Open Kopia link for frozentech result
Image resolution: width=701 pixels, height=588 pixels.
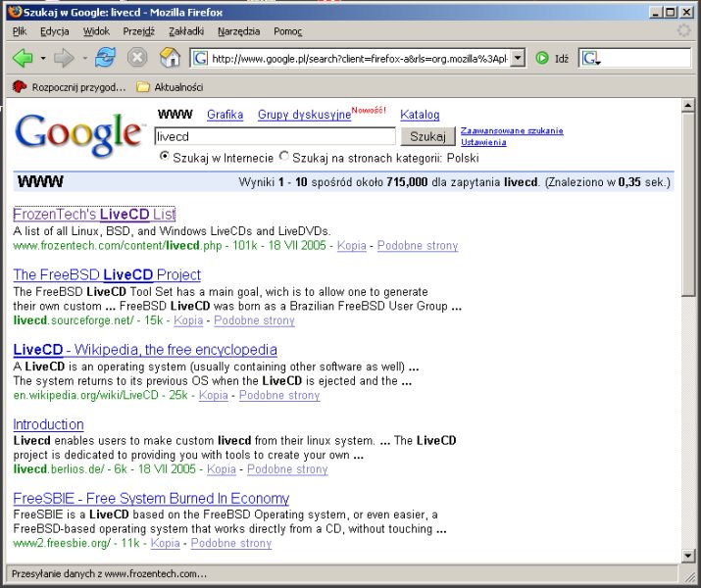click(x=351, y=246)
